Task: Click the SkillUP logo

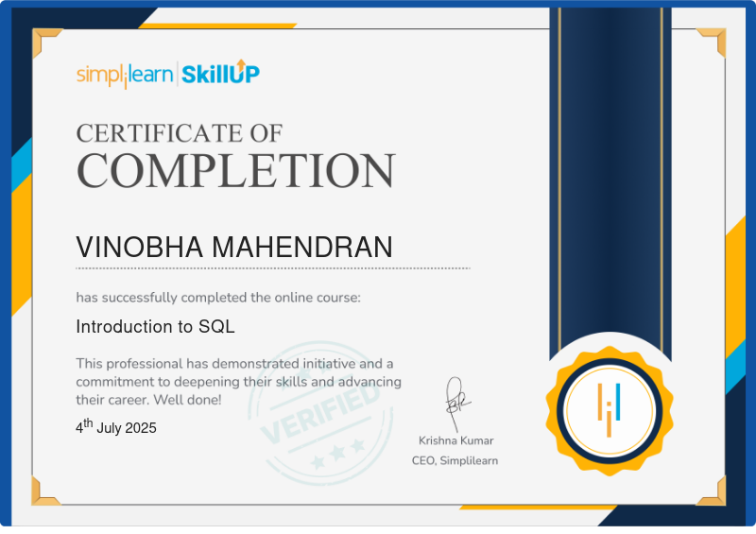Action: pyautogui.click(x=220, y=74)
